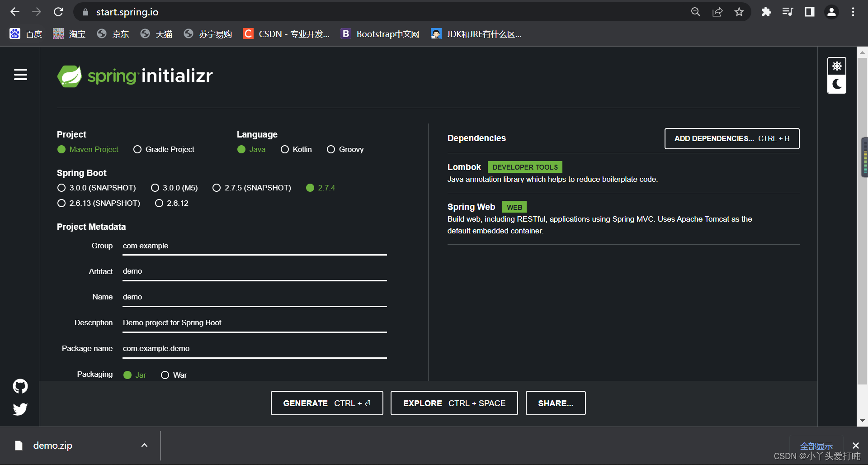Click 全部显示 to show all downloads
This screenshot has height=465, width=868.
816,446
